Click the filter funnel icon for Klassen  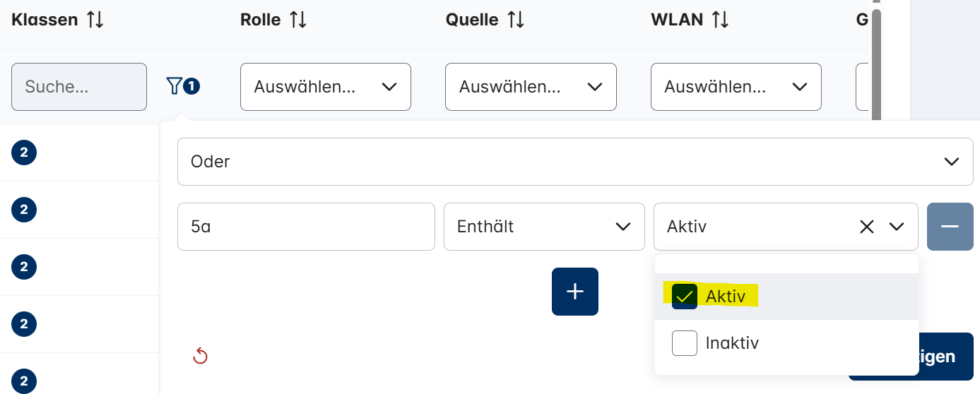(174, 86)
